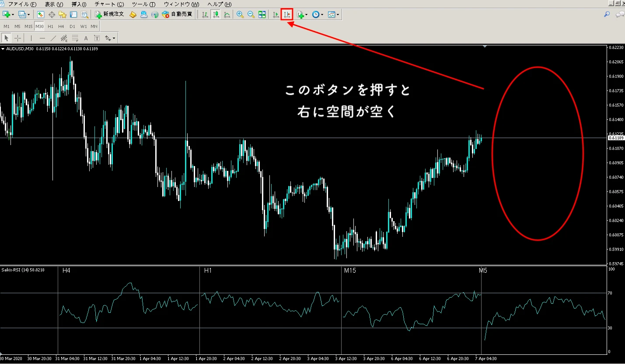
Task: Open the Tile Windows layout icon
Action: coord(262,14)
